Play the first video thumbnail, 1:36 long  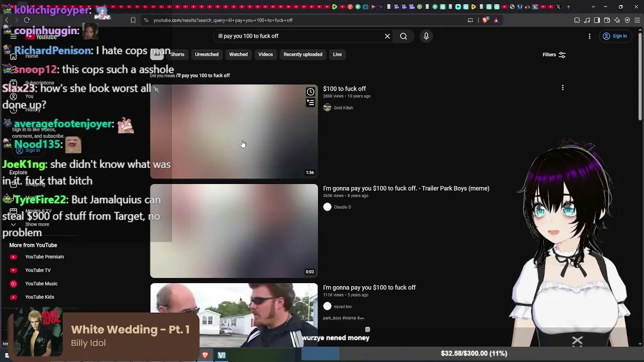point(234,131)
